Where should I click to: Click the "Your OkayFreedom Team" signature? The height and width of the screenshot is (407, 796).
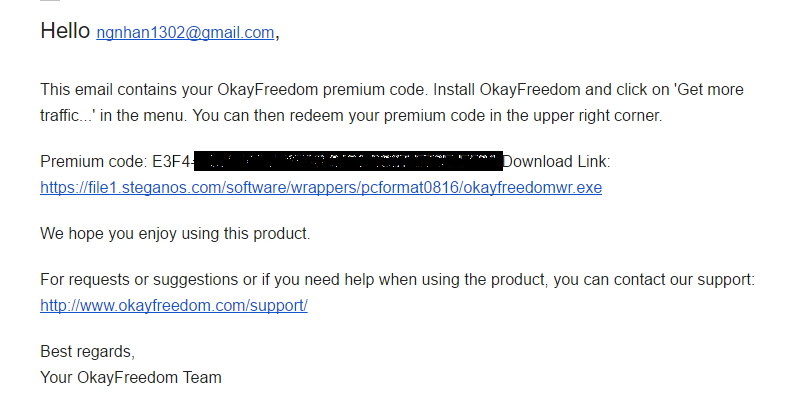[x=130, y=378]
